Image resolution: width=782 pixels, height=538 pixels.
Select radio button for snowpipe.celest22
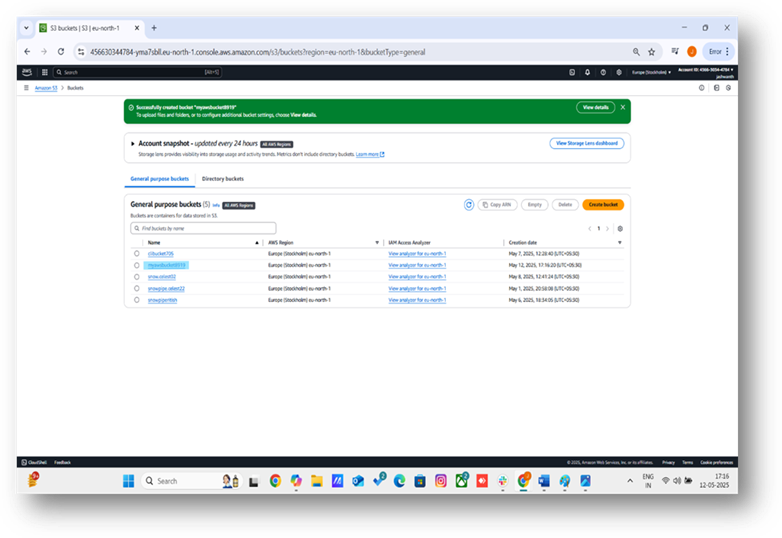(x=137, y=288)
